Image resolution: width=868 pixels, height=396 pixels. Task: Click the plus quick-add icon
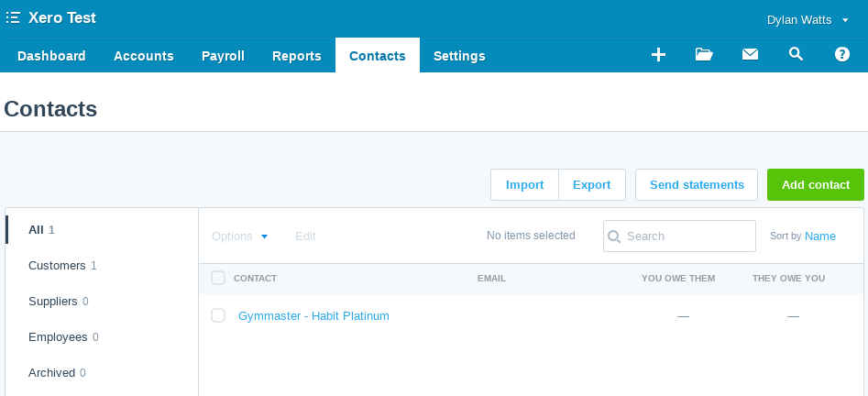658,55
